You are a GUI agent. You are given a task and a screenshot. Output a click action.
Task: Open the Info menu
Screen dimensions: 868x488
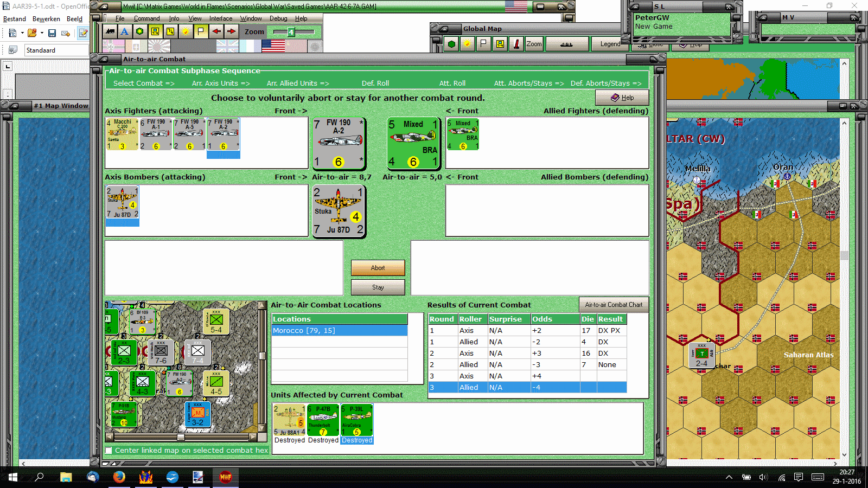point(174,18)
